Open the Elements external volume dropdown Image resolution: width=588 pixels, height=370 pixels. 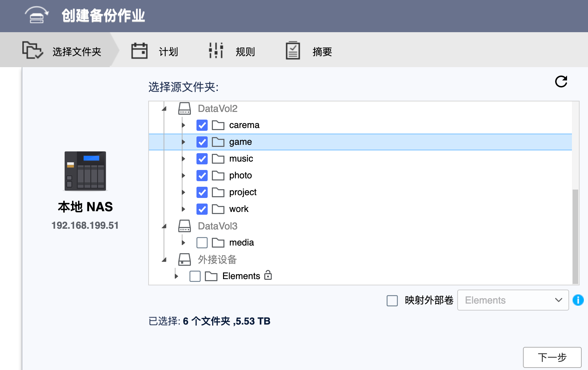coord(513,300)
